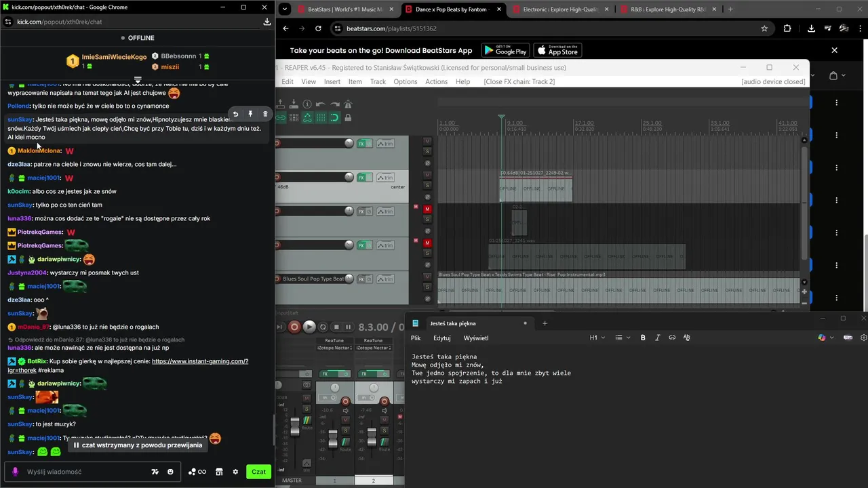Viewport: 868px width, 488px height.
Task: Toggle phase invert on second track
Action: pyautogui.click(x=427, y=196)
